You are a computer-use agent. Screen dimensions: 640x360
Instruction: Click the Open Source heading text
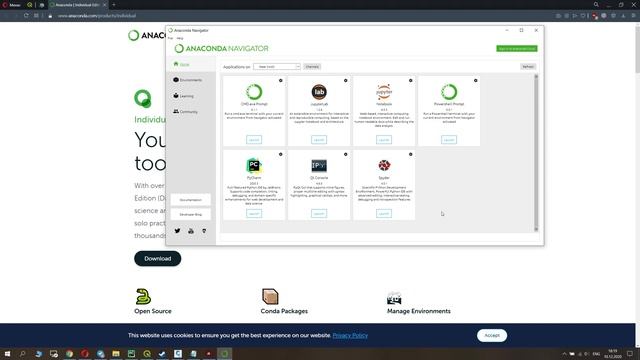point(153,311)
